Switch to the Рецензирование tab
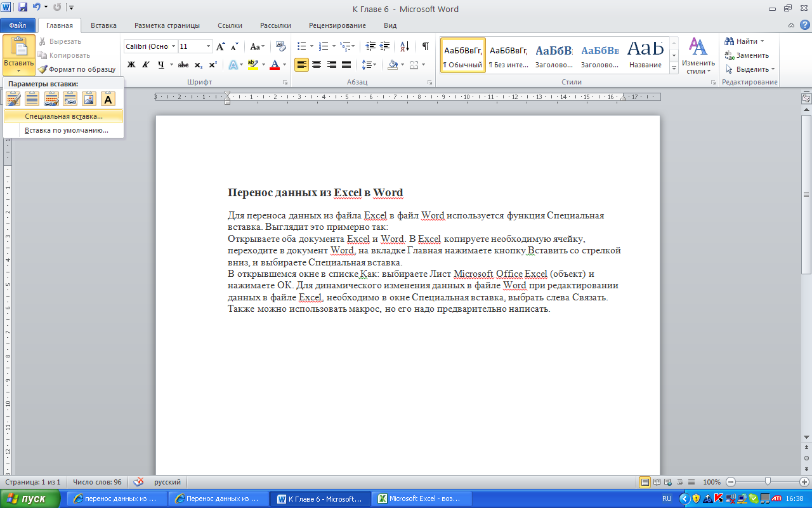 (x=337, y=25)
